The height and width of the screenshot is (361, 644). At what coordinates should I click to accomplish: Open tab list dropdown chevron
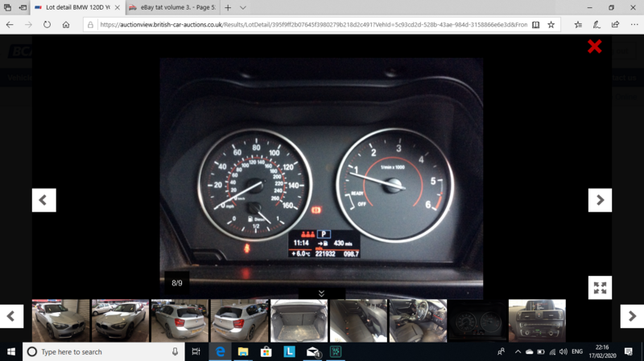click(x=243, y=7)
